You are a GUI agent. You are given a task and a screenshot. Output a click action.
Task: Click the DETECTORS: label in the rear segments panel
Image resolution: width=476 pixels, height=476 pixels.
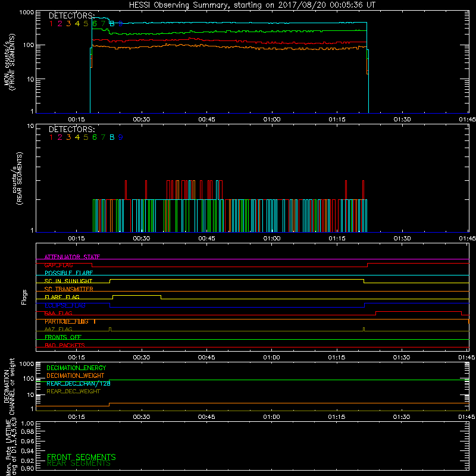(72, 129)
